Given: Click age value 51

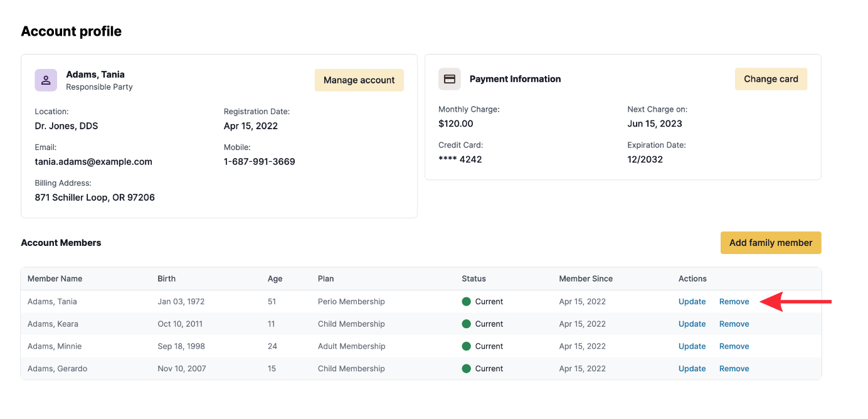Looking at the screenshot, I should (272, 302).
